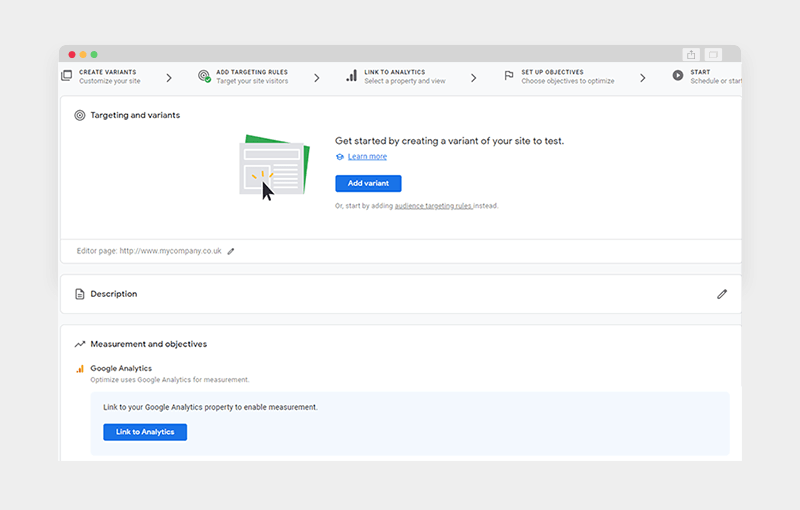This screenshot has width=800, height=510.
Task: Follow the audience targeting rules link
Action: 434,206
